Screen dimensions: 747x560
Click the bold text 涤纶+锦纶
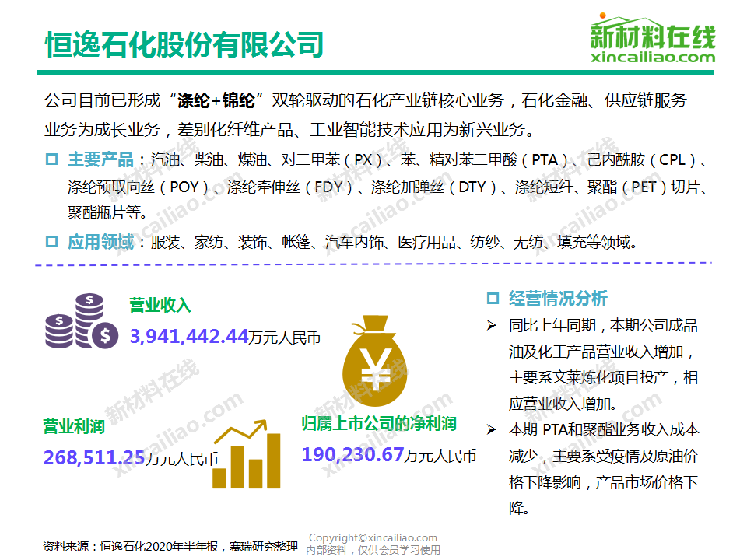tap(216, 100)
